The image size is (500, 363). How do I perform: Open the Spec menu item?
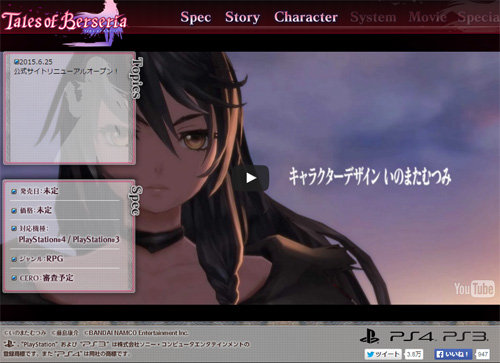point(196,17)
